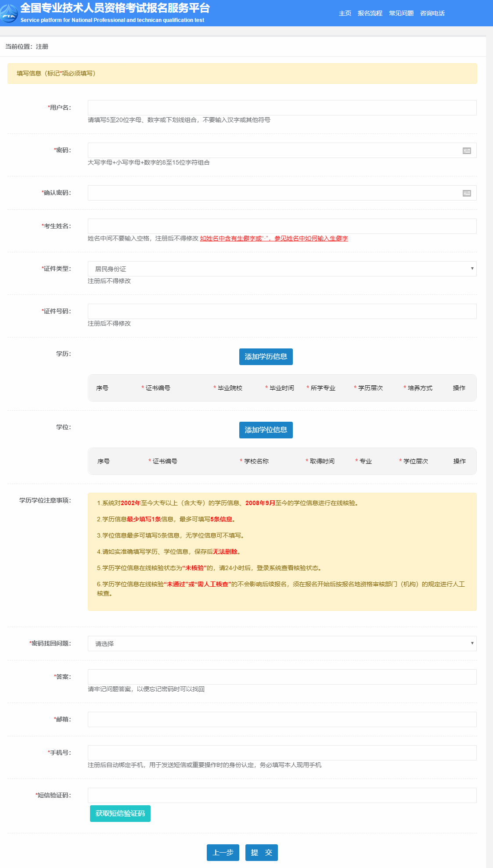Request code via 获取短信验证码 button
The width and height of the screenshot is (493, 868).
click(x=120, y=814)
